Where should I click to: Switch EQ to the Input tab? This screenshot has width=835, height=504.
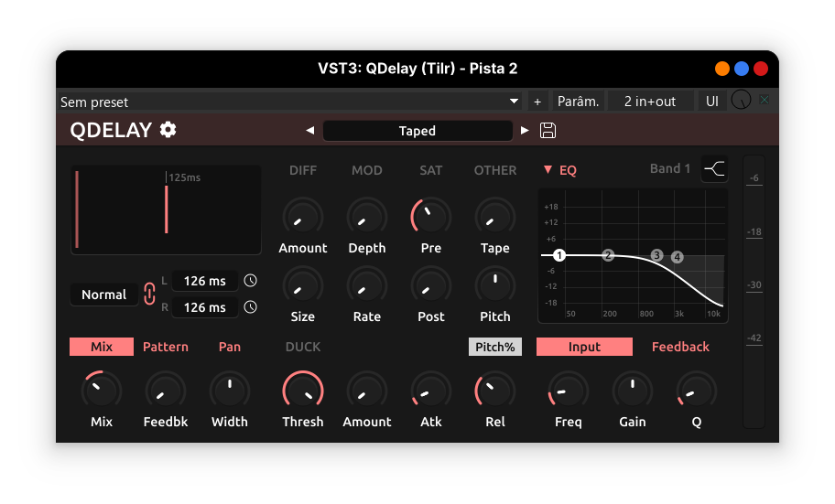584,347
